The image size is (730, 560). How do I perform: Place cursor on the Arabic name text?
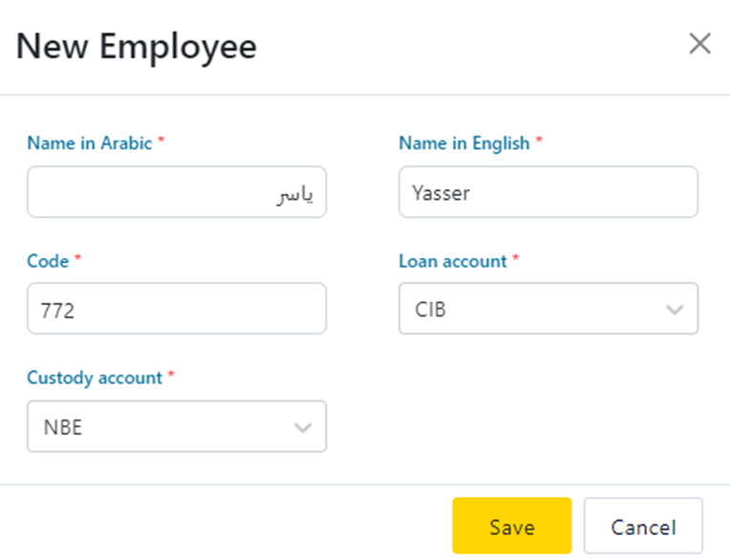[295, 194]
